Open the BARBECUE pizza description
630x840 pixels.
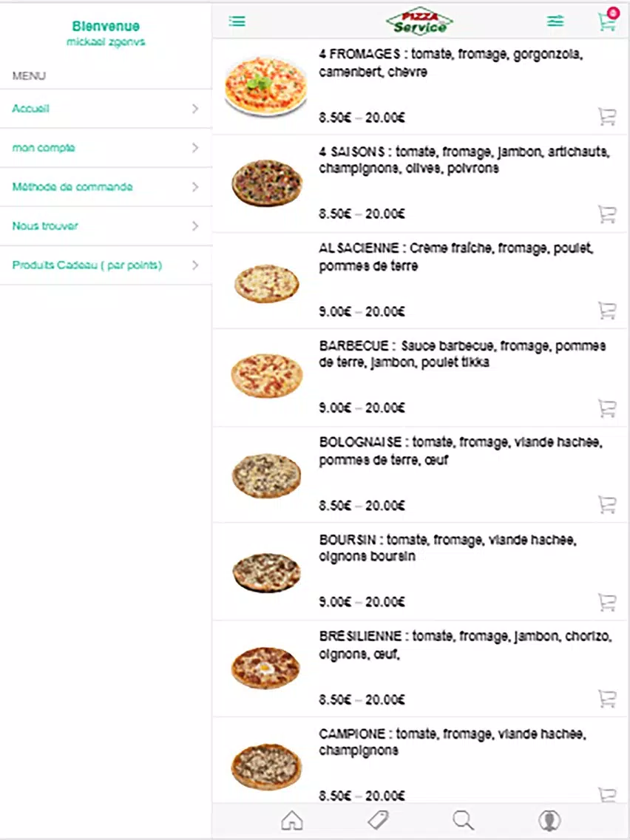(462, 354)
